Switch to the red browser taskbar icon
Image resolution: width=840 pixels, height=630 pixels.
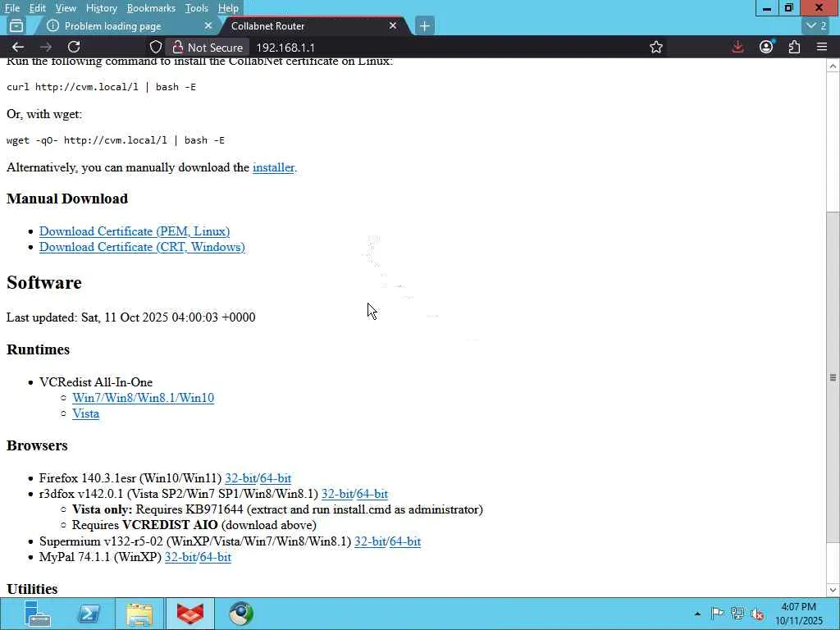(190, 614)
